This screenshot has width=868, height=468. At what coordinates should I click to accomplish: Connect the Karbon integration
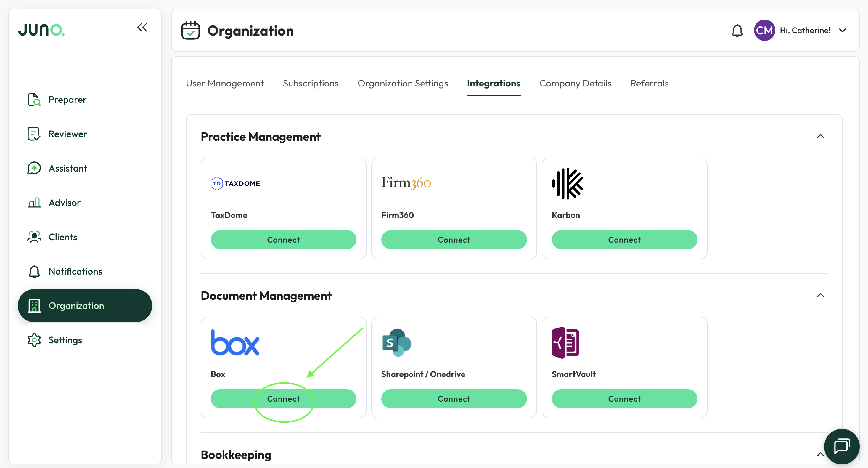(x=624, y=239)
